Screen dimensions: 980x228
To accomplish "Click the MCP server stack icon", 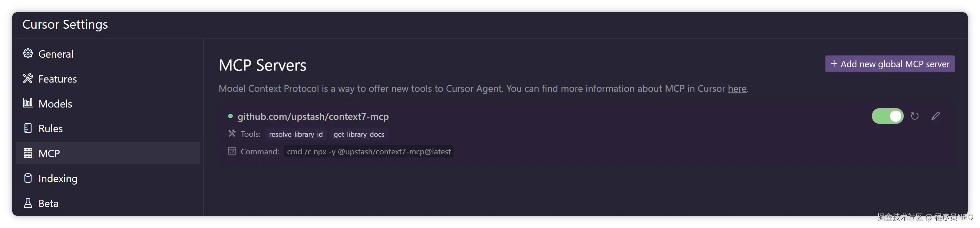I will [28, 153].
